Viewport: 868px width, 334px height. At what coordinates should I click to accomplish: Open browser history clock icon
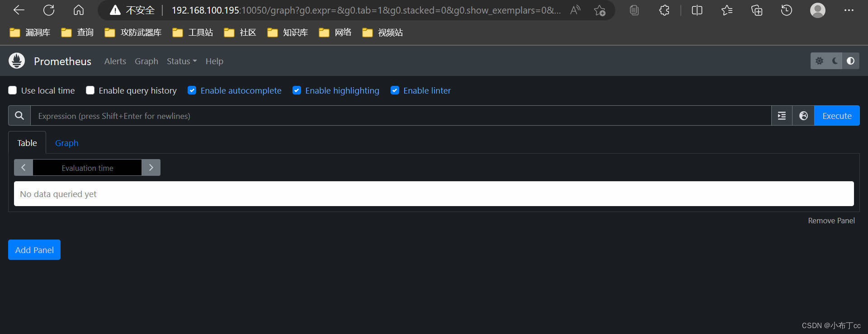click(x=787, y=10)
